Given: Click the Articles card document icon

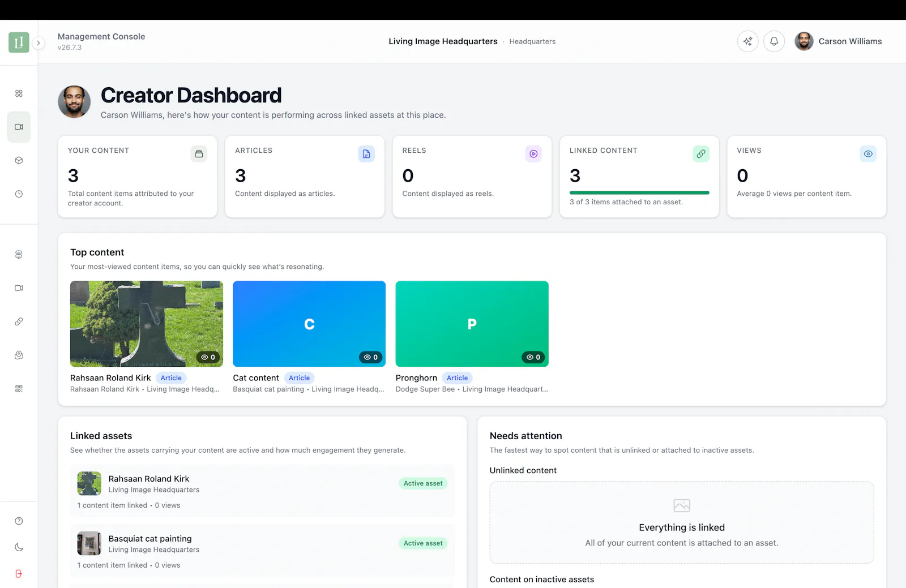Looking at the screenshot, I should pyautogui.click(x=366, y=154).
